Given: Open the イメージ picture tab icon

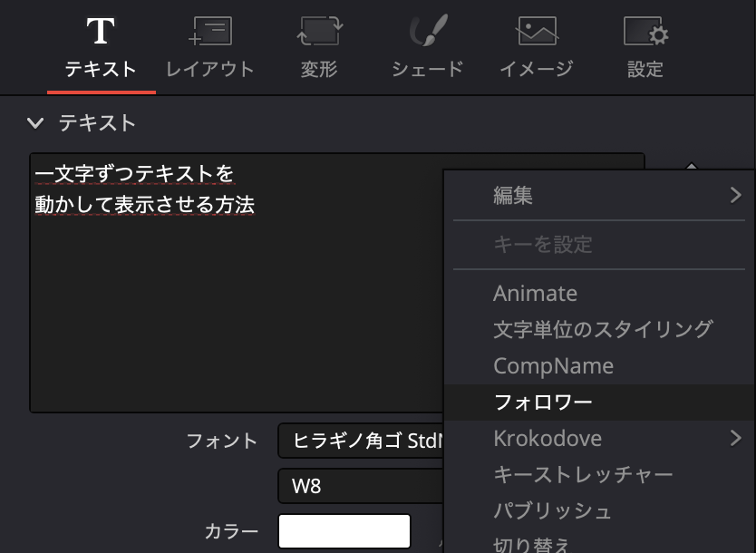Looking at the screenshot, I should point(538,31).
